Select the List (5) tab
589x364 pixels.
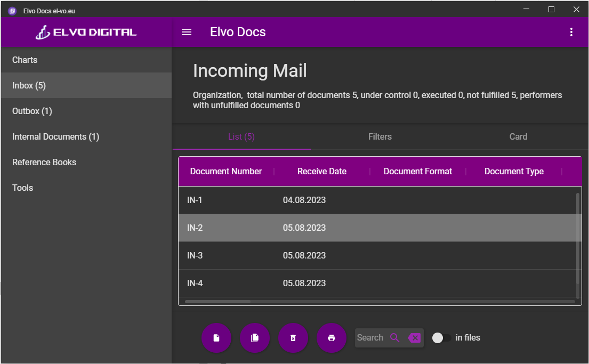coord(241,137)
